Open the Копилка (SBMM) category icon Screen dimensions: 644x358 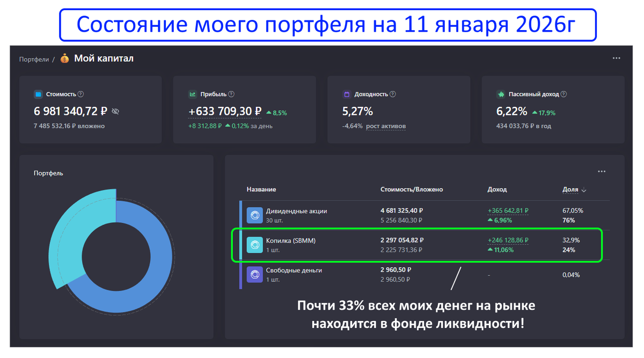pyautogui.click(x=255, y=245)
